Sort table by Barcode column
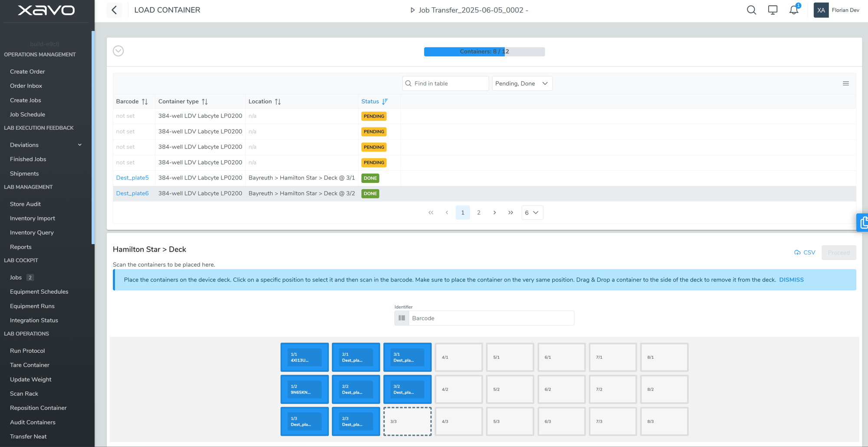The width and height of the screenshot is (868, 447). pos(145,102)
